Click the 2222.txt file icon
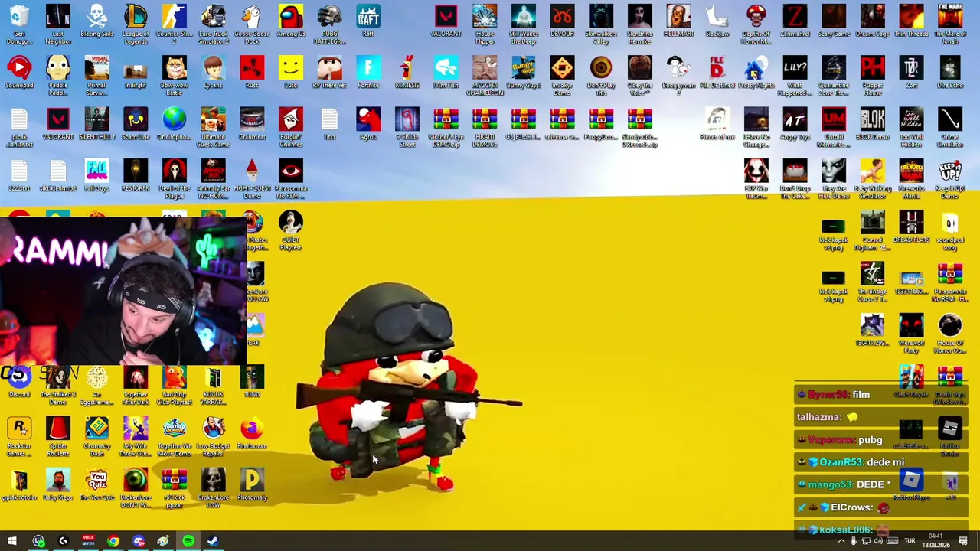This screenshot has height=551, width=980. 19,175
